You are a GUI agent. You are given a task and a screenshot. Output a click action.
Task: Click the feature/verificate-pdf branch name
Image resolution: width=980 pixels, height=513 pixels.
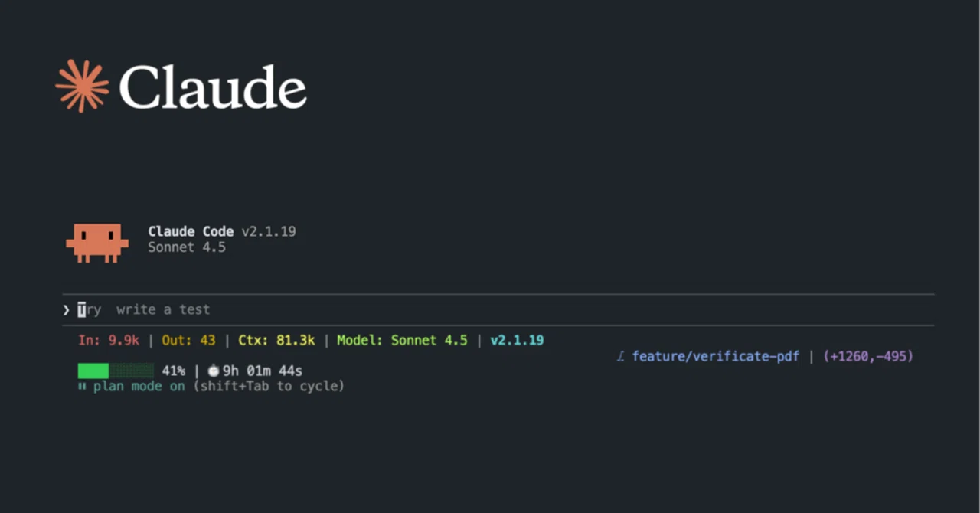pyautogui.click(x=716, y=356)
